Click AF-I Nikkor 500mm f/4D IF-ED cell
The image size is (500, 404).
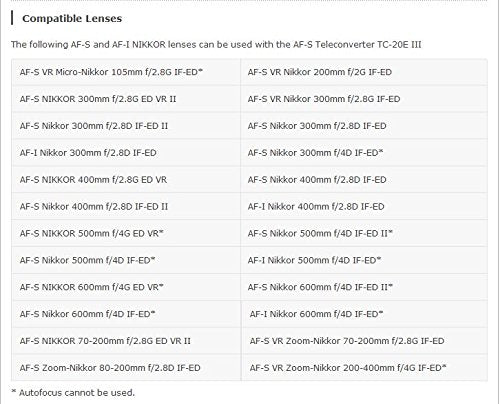[x=364, y=260]
